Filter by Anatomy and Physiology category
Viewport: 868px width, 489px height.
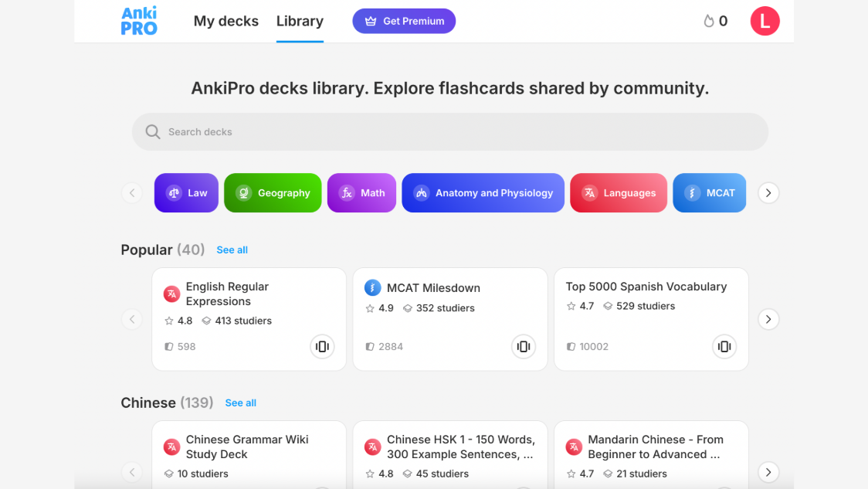coord(483,192)
